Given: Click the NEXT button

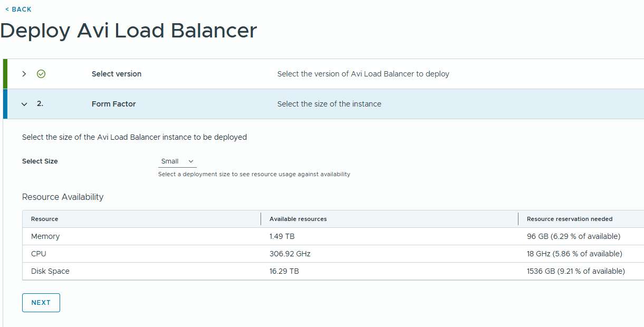Looking at the screenshot, I should [41, 303].
